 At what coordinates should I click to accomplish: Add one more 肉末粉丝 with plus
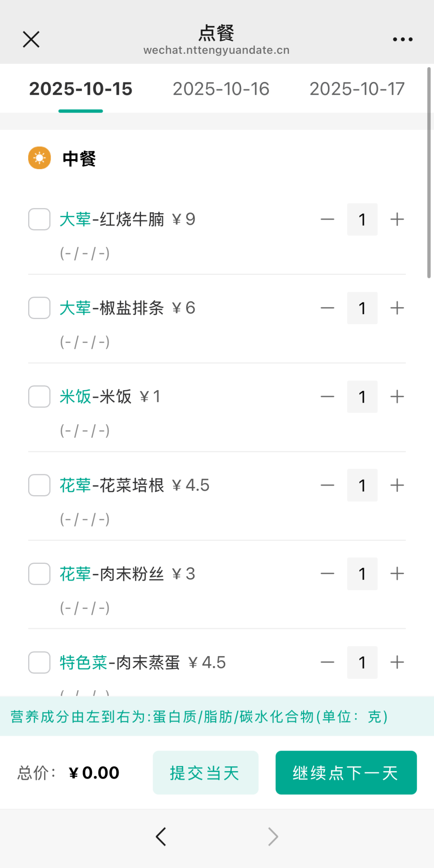click(x=397, y=574)
